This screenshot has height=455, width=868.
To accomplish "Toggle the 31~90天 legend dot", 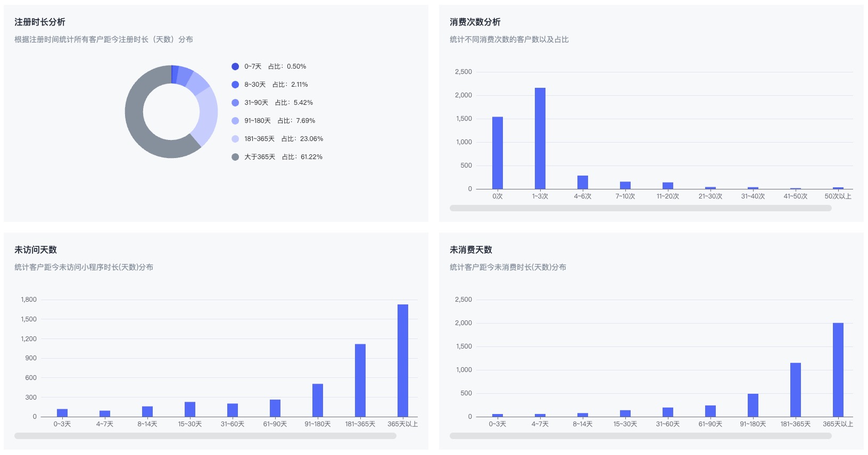I will click(235, 103).
